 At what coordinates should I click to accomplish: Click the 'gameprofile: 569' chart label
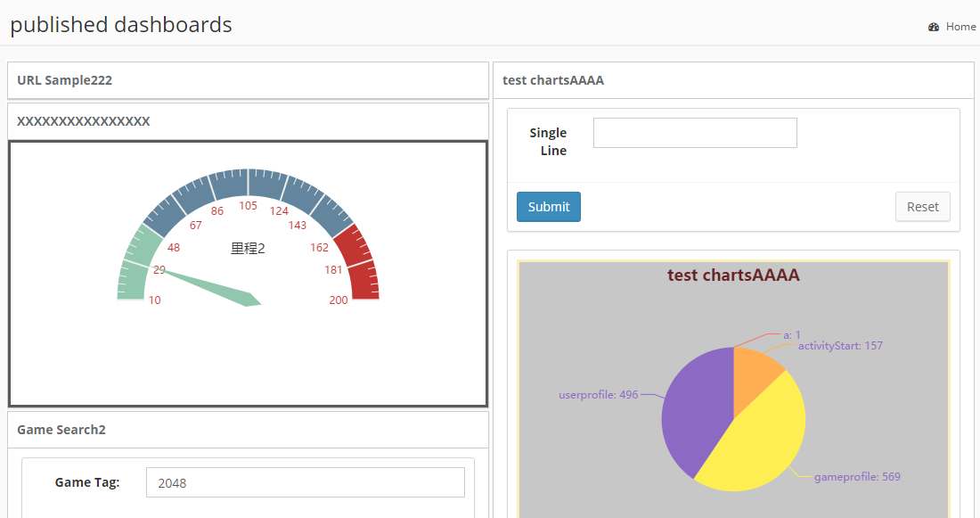pyautogui.click(x=857, y=477)
